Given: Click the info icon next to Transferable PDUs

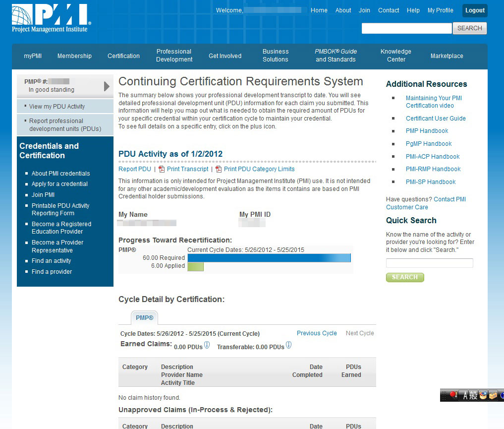Looking at the screenshot, I should (288, 345).
